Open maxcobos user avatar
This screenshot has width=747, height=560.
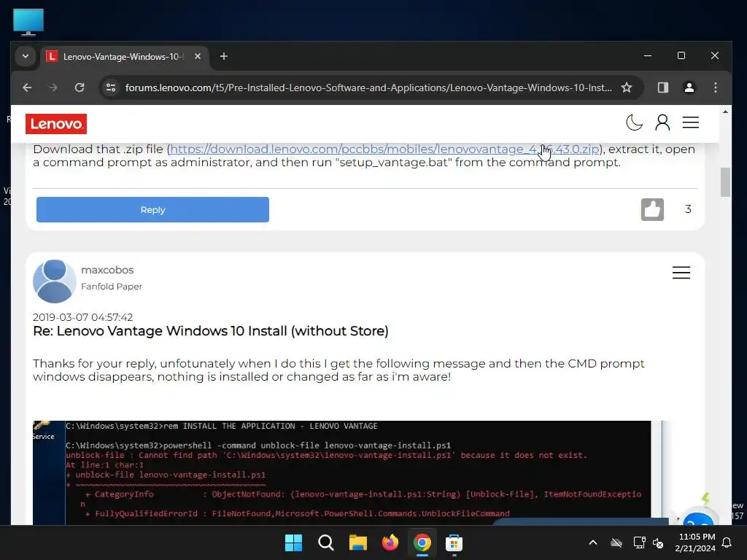(x=54, y=281)
